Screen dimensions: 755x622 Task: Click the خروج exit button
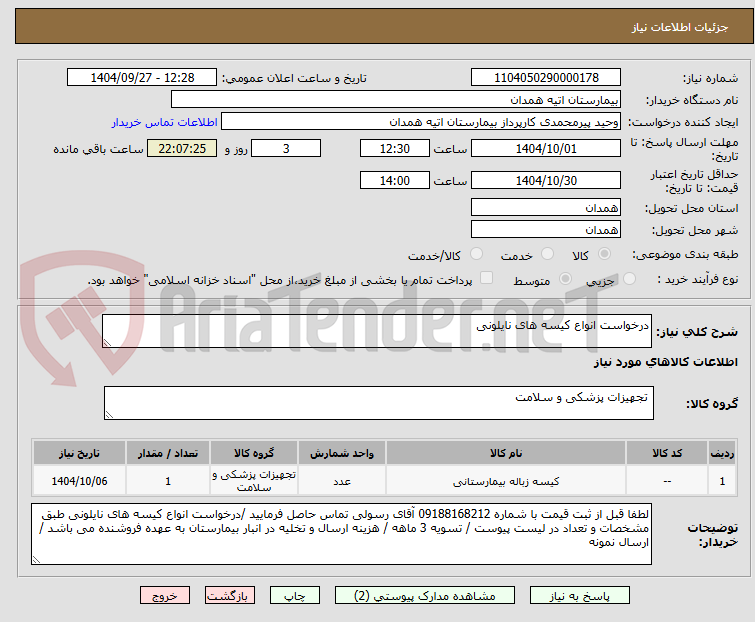(165, 596)
